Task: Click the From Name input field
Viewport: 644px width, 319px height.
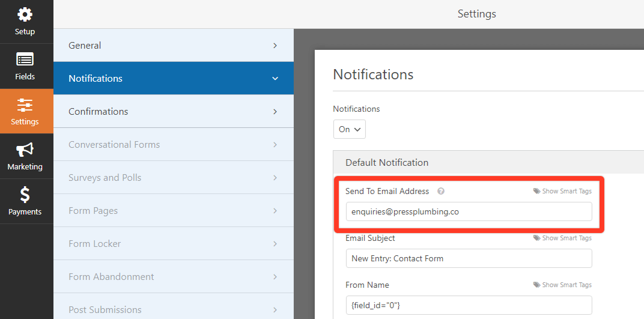Action: coord(469,305)
